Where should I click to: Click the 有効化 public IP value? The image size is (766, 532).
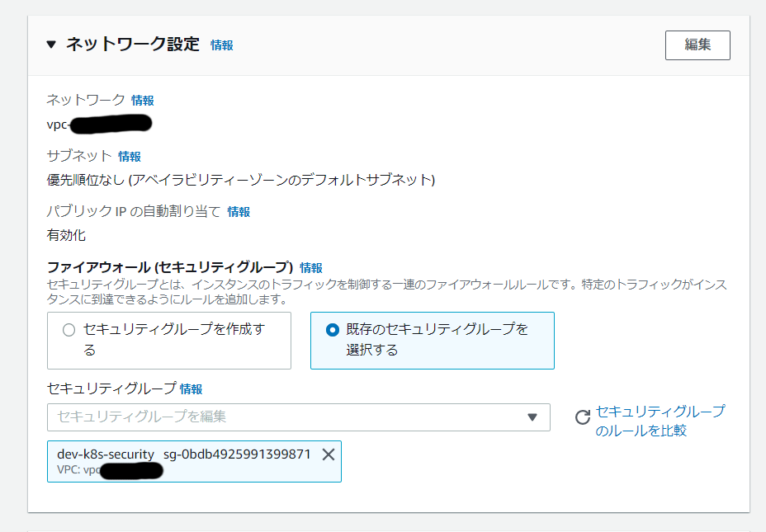pos(66,235)
